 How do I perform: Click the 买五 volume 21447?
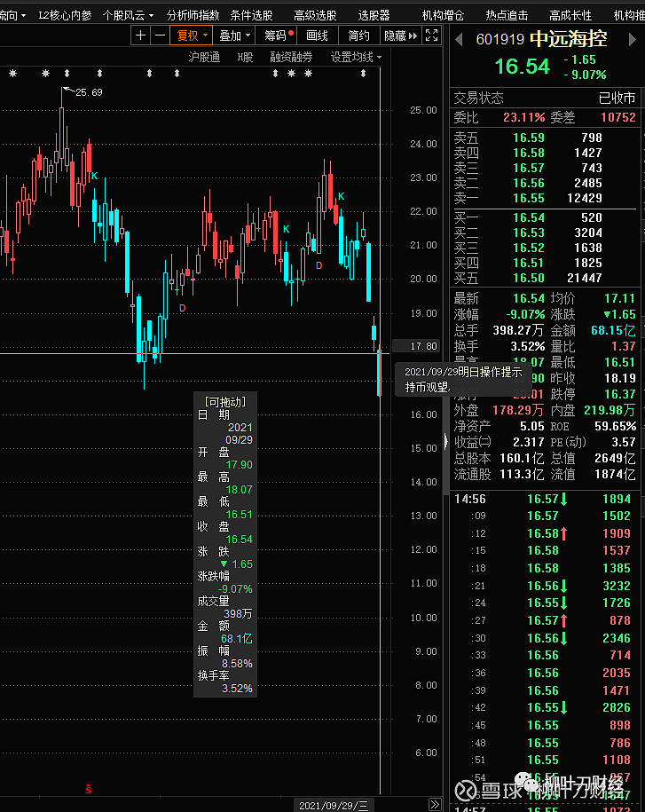585,278
